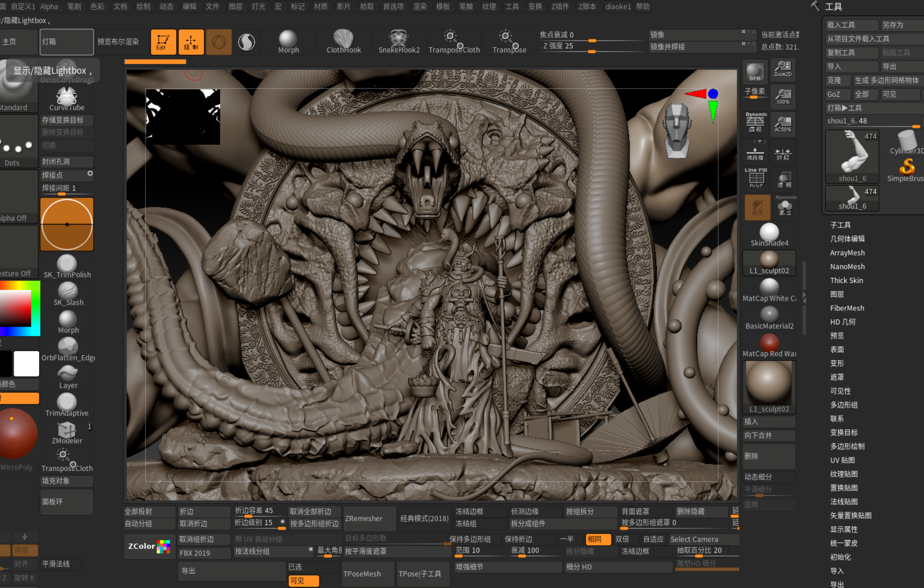Open the Z插件 menu

click(560, 7)
